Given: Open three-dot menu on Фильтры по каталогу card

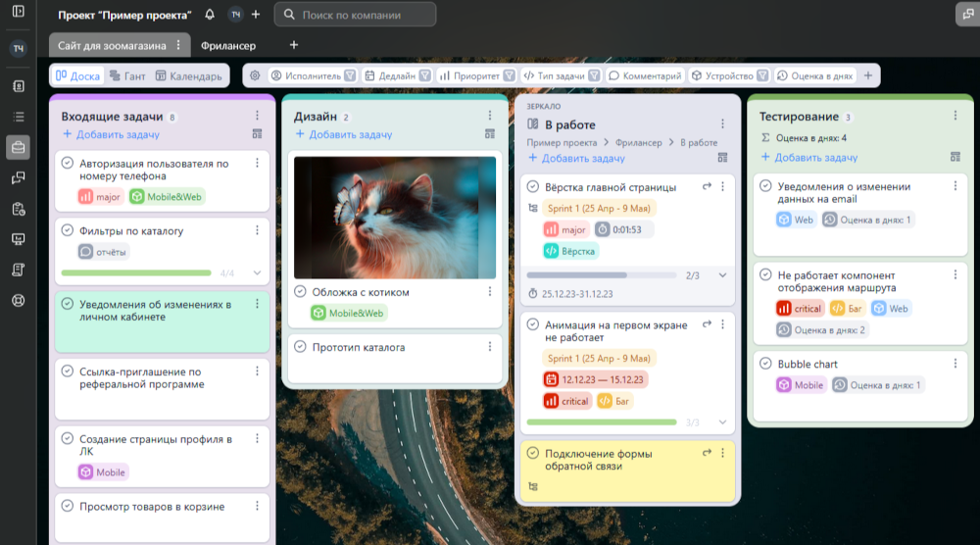Looking at the screenshot, I should click(x=257, y=230).
